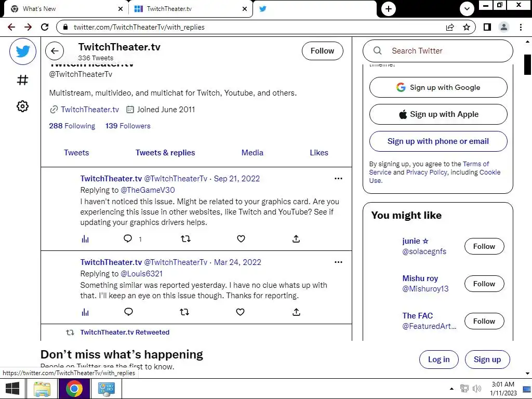
Task: Follow junie @solacegnfs
Action: point(484,246)
